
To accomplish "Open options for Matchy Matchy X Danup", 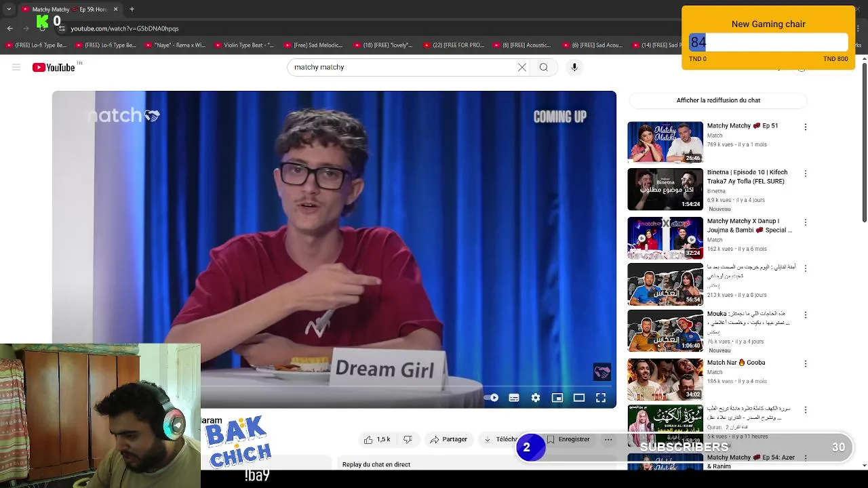I will point(806,222).
